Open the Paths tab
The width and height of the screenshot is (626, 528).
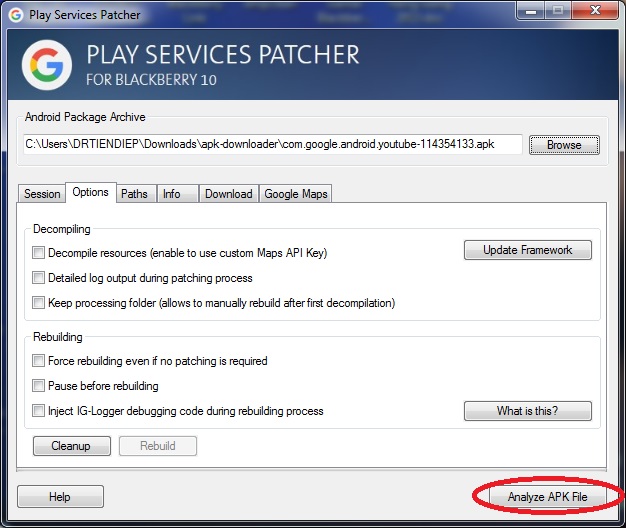click(135, 194)
